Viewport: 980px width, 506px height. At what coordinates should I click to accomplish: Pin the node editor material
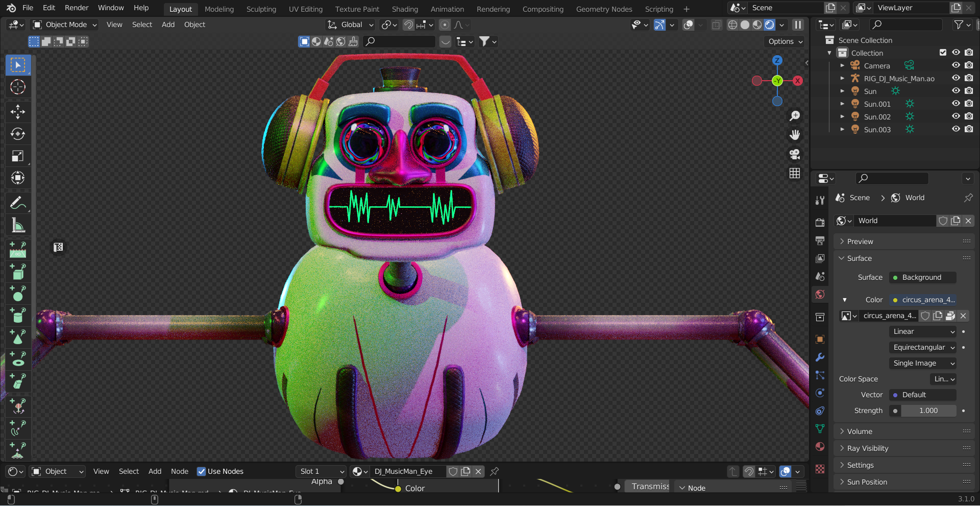494,471
